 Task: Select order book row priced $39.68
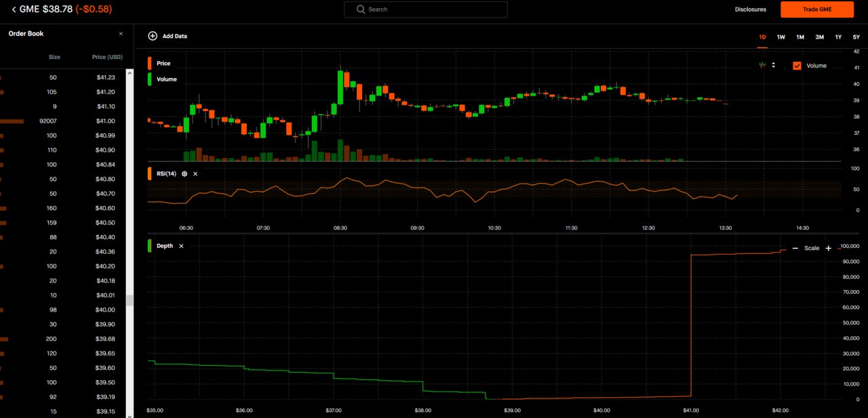tap(63, 339)
